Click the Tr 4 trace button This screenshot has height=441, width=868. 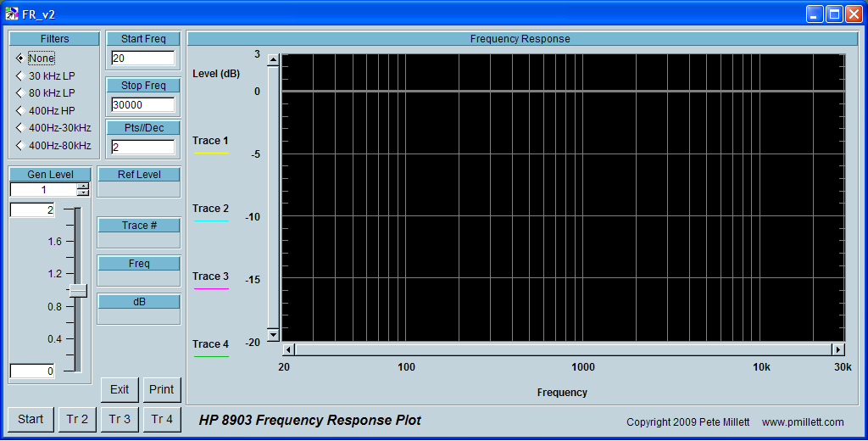[x=162, y=419]
